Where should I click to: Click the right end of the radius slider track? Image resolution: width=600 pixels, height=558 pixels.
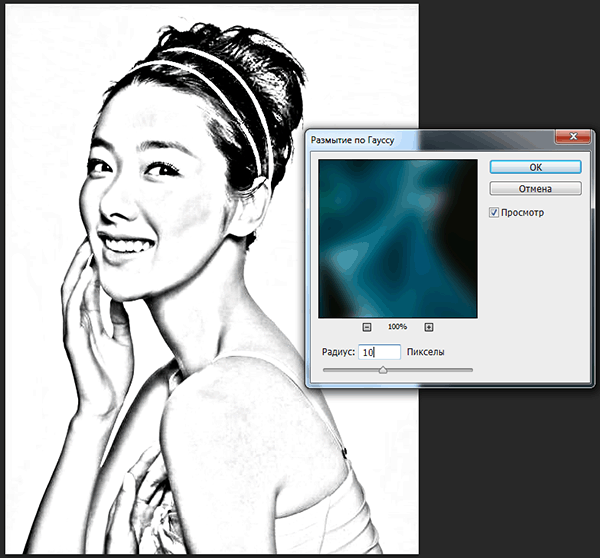[471, 370]
